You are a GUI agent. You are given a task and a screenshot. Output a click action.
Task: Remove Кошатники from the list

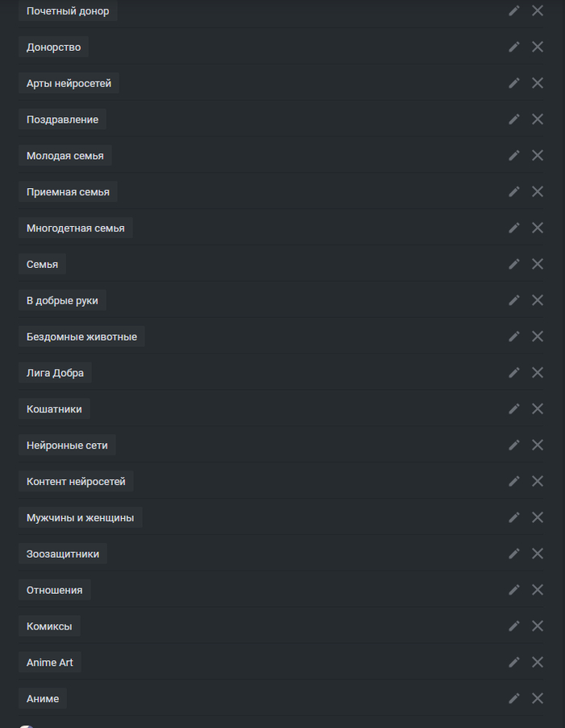tap(538, 408)
